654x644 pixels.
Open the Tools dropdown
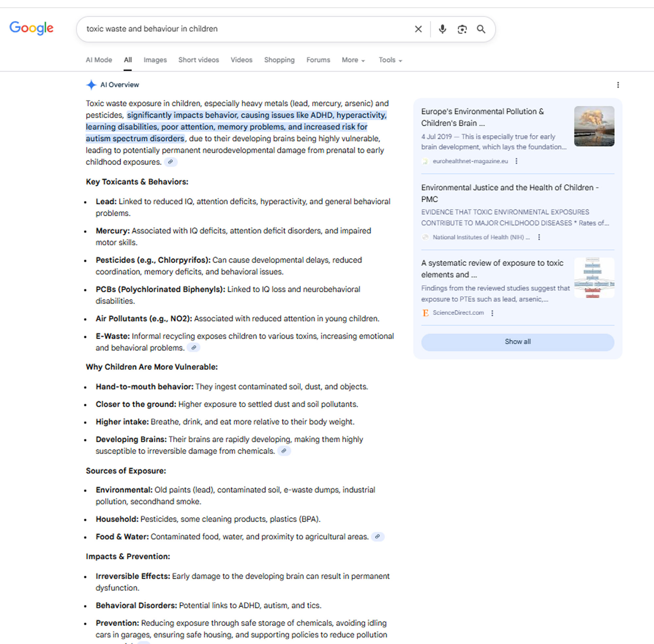(390, 60)
